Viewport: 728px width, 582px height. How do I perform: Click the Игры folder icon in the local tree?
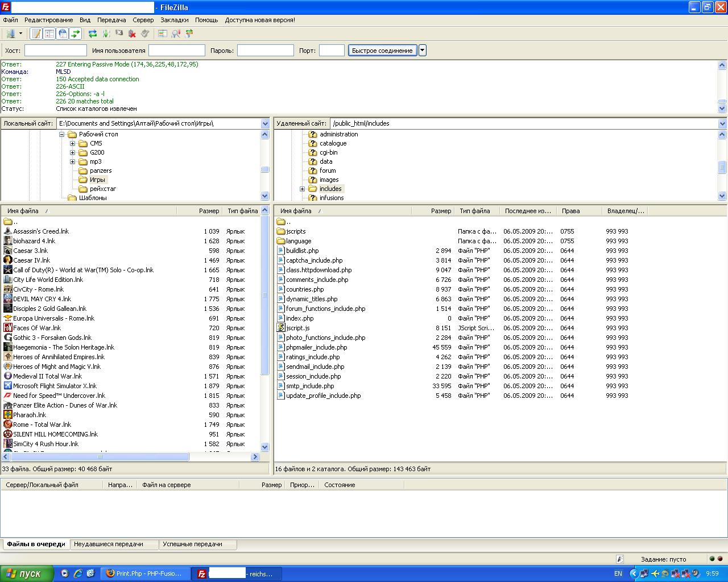pyautogui.click(x=83, y=180)
